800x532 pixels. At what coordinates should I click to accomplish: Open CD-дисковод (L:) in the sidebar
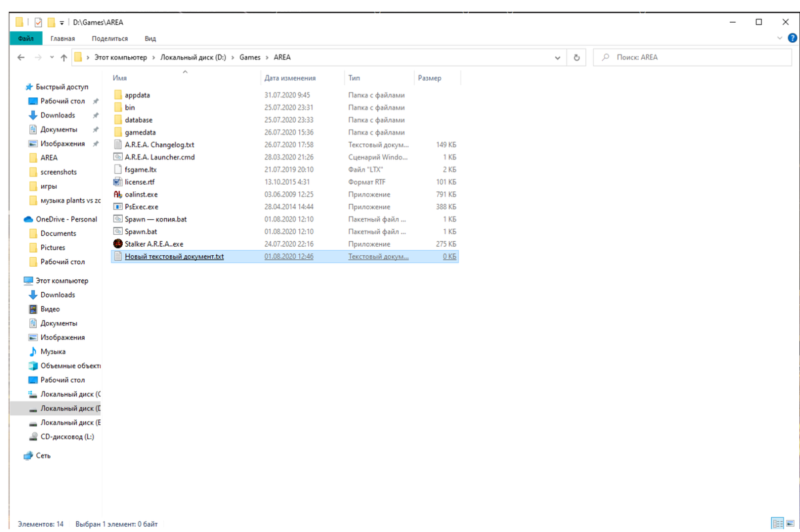(x=67, y=437)
